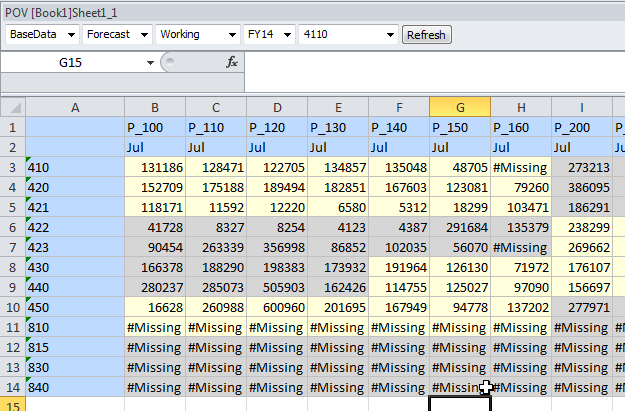Viewport: 625px width, 411px height.
Task: Select column I header
Action: [x=582, y=107]
